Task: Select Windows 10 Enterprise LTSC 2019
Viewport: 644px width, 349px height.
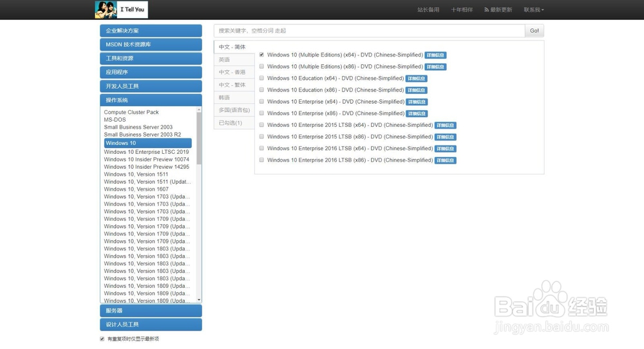Action: pyautogui.click(x=146, y=152)
